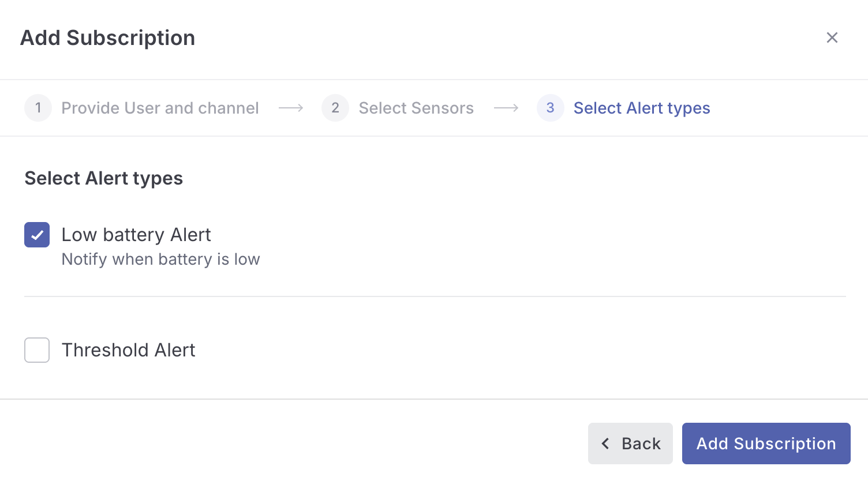Click the 'Notify when battery is low' description

pos(160,260)
